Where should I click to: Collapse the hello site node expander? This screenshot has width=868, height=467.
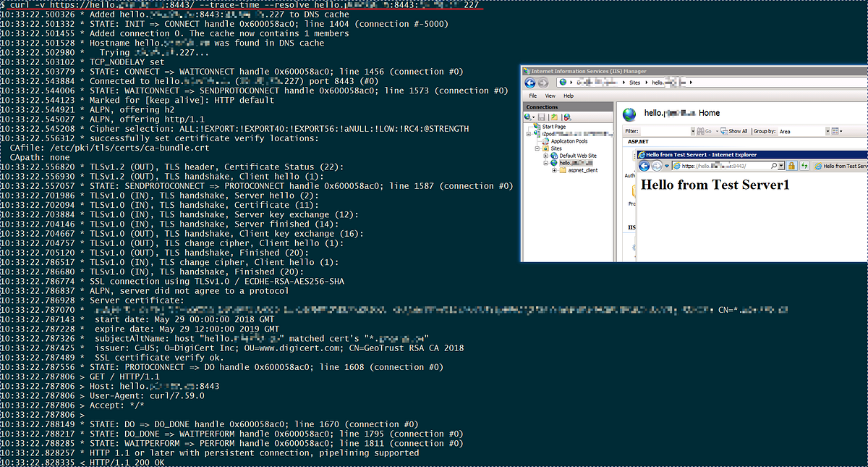[545, 163]
